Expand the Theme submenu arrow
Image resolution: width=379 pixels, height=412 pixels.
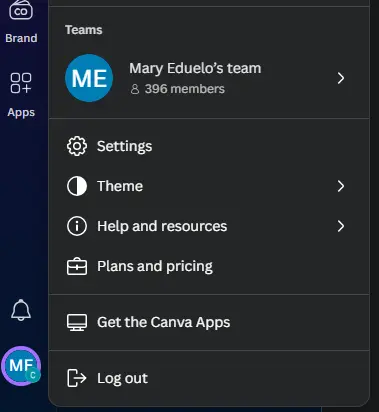coord(341,186)
